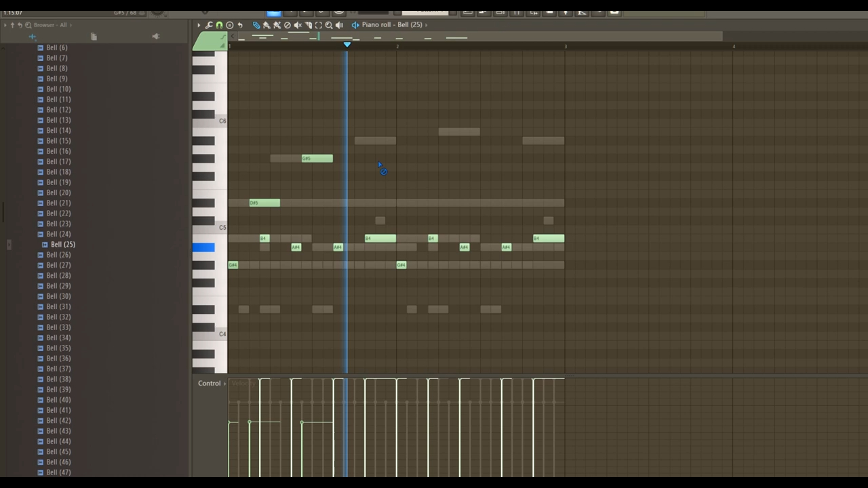Select Bell (24) in the browser

[58, 234]
